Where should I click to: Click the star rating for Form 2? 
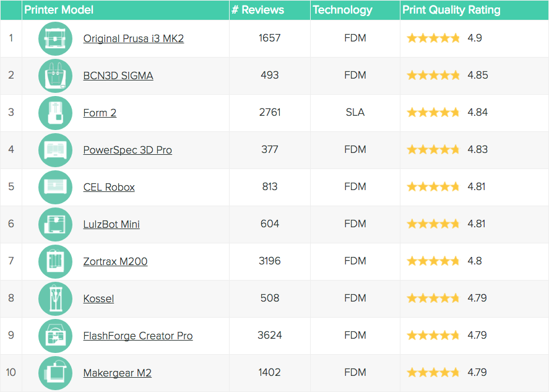433,112
